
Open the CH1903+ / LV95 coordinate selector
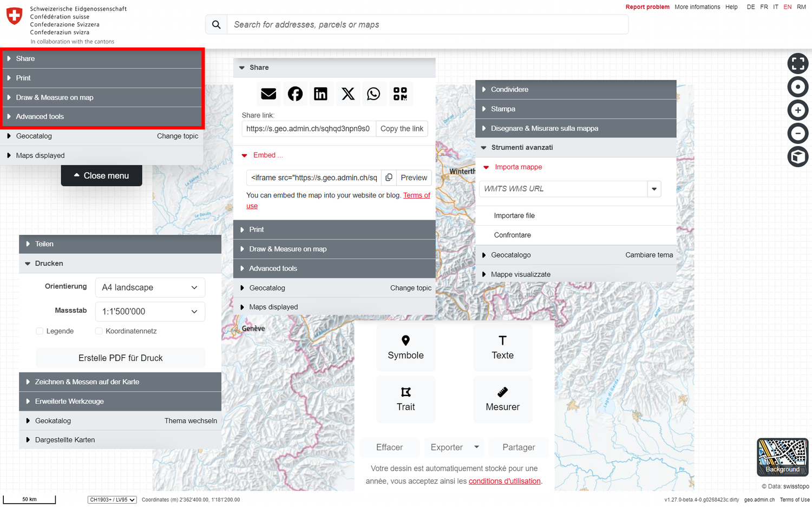[x=112, y=500]
